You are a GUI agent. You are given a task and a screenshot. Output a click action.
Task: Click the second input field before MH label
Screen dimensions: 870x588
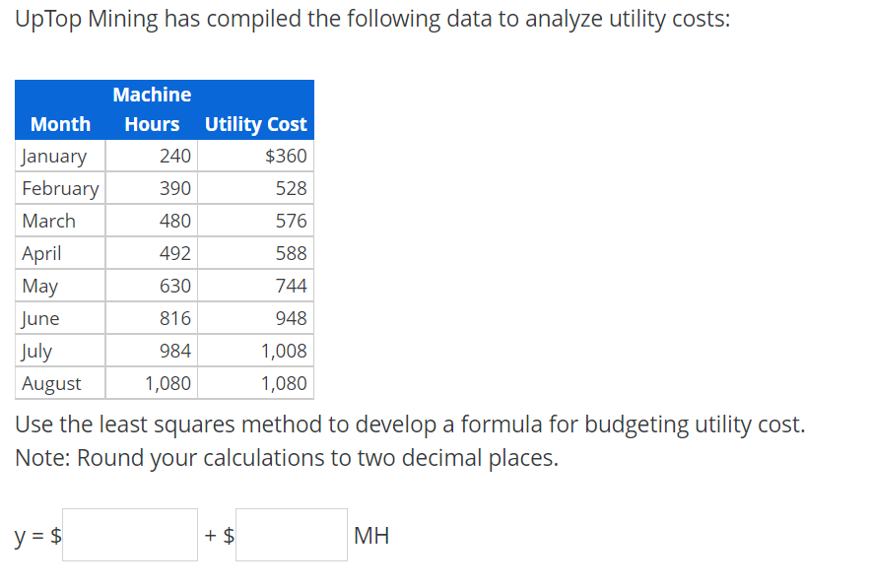pos(292,534)
